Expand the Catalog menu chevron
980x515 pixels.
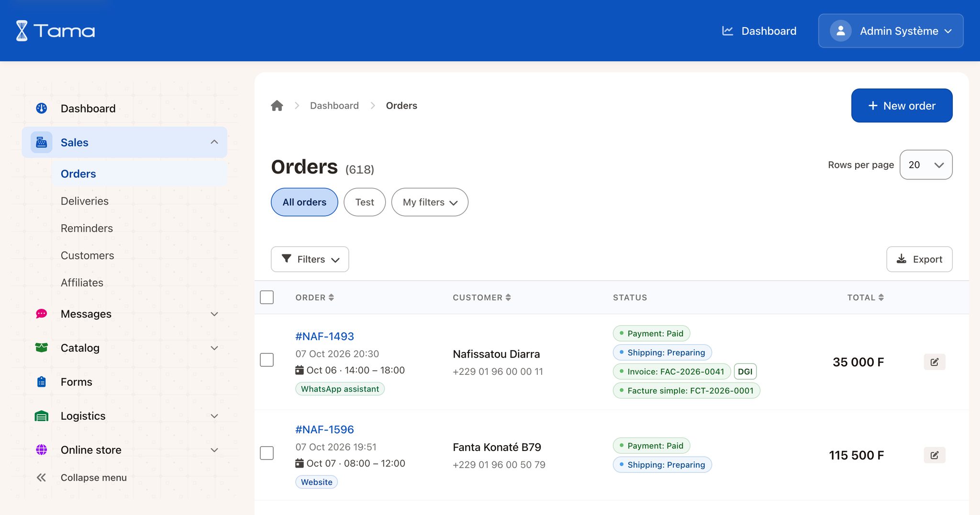coord(214,348)
